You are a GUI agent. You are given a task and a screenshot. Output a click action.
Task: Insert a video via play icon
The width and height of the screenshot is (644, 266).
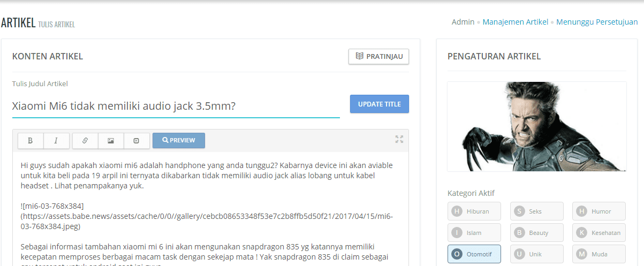[137, 141]
